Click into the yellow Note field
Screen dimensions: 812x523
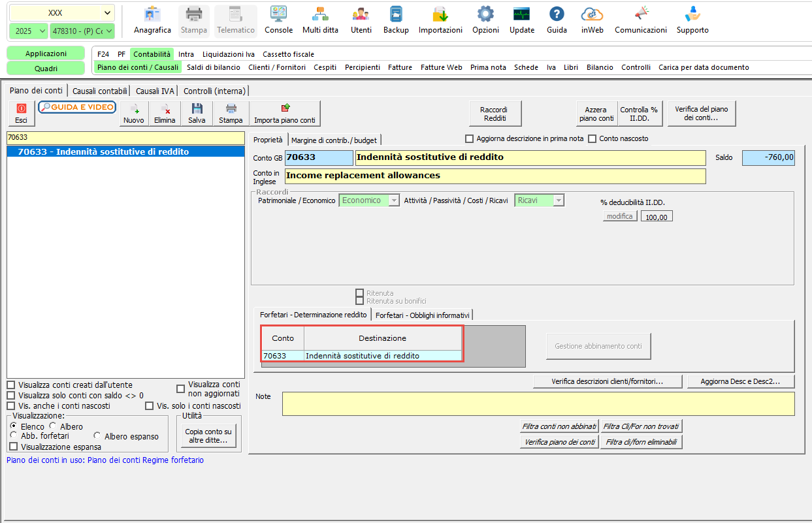coord(538,404)
